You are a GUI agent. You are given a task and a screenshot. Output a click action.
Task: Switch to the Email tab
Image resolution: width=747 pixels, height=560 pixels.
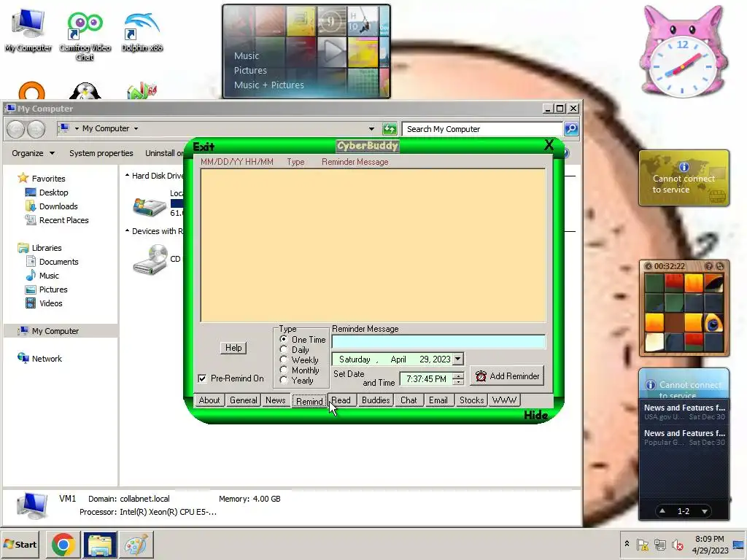[x=438, y=400]
